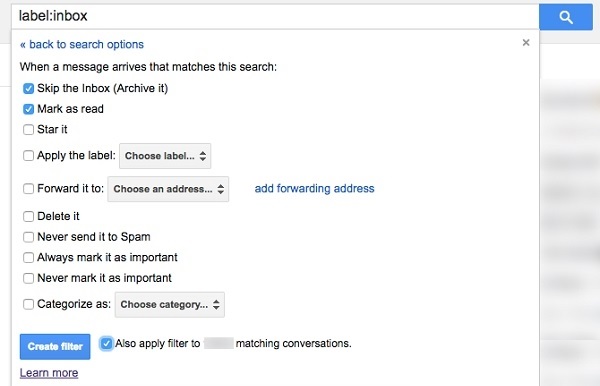Tick the Apply the label checkbox
The width and height of the screenshot is (600, 386).
tap(28, 156)
